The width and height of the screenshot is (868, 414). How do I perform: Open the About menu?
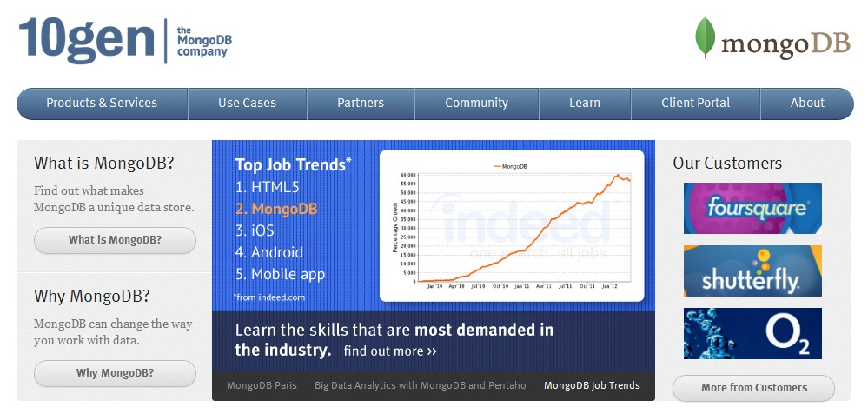pyautogui.click(x=807, y=103)
